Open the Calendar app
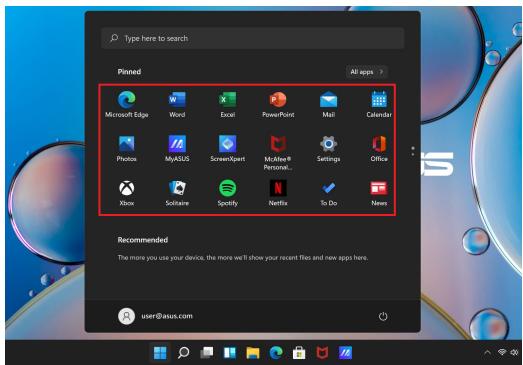The height and width of the screenshot is (365, 523). tap(379, 104)
